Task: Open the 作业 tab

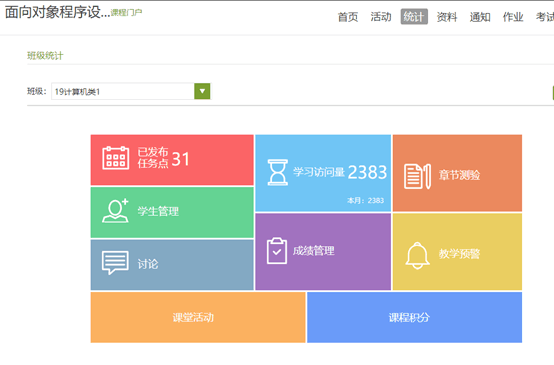Action: [513, 17]
